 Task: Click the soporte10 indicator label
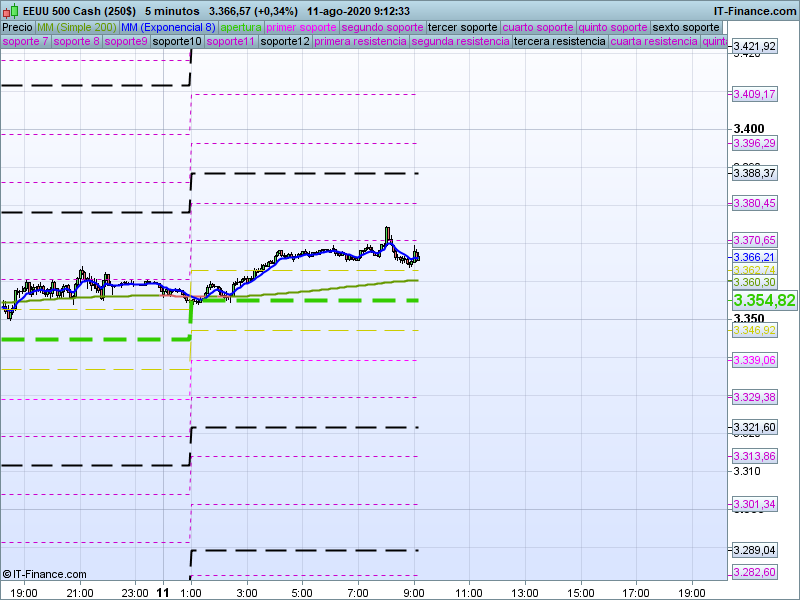(176, 42)
